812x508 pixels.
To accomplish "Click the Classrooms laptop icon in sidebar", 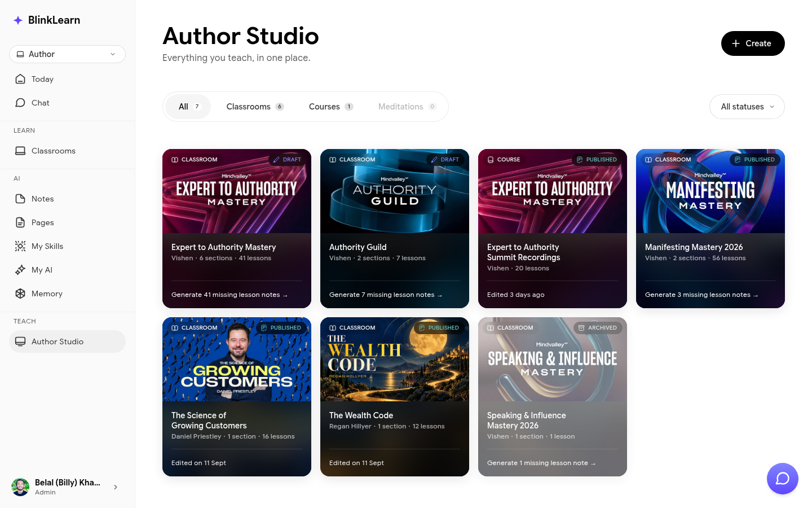I will pyautogui.click(x=20, y=151).
